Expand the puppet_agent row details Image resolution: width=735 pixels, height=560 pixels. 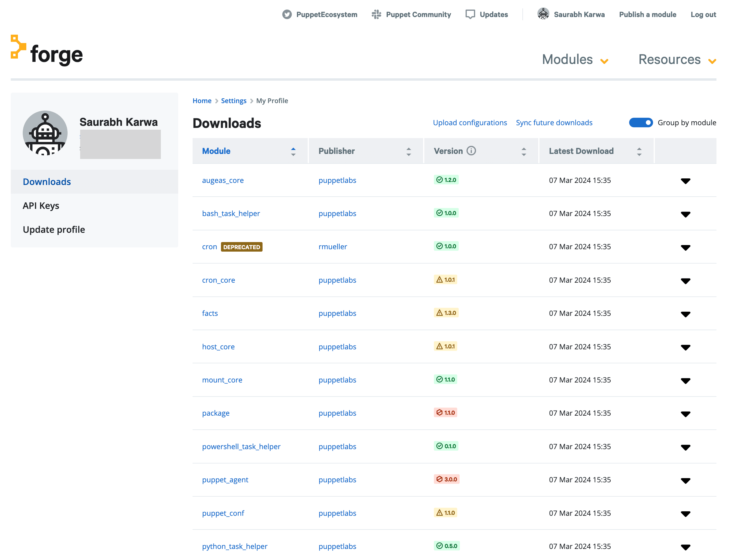pyautogui.click(x=685, y=481)
